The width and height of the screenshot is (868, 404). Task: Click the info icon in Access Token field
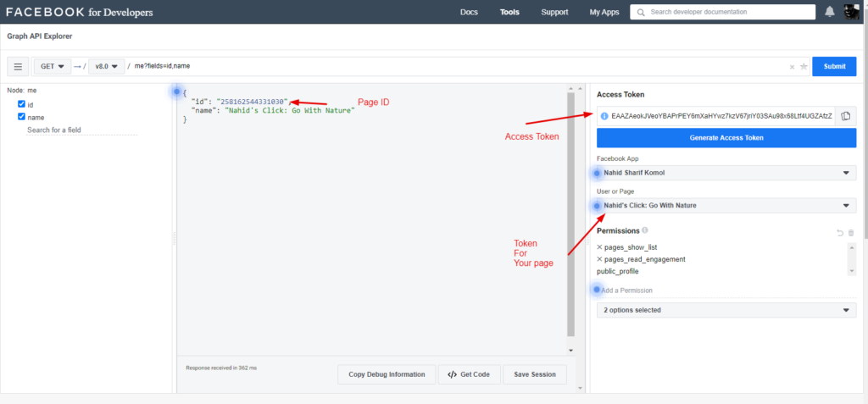point(604,116)
